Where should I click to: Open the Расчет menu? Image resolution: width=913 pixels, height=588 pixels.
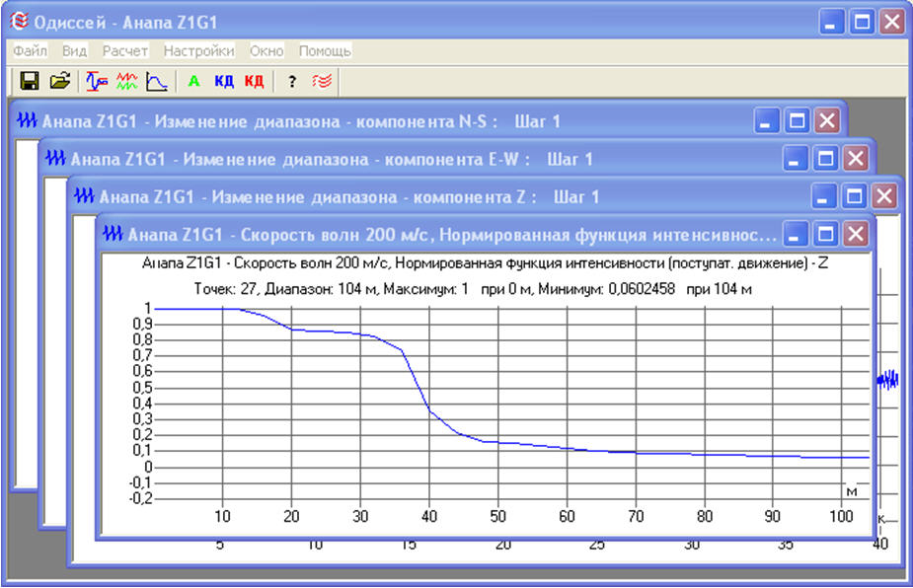tap(125, 50)
